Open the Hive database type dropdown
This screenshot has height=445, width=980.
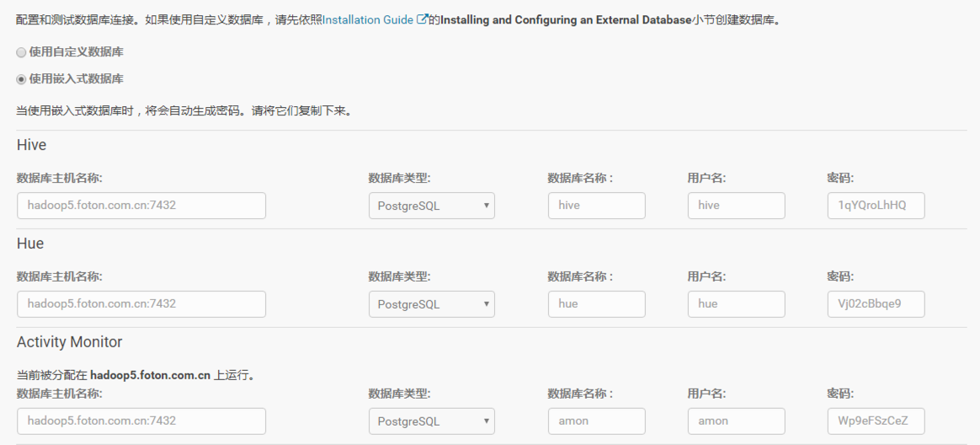click(x=431, y=206)
